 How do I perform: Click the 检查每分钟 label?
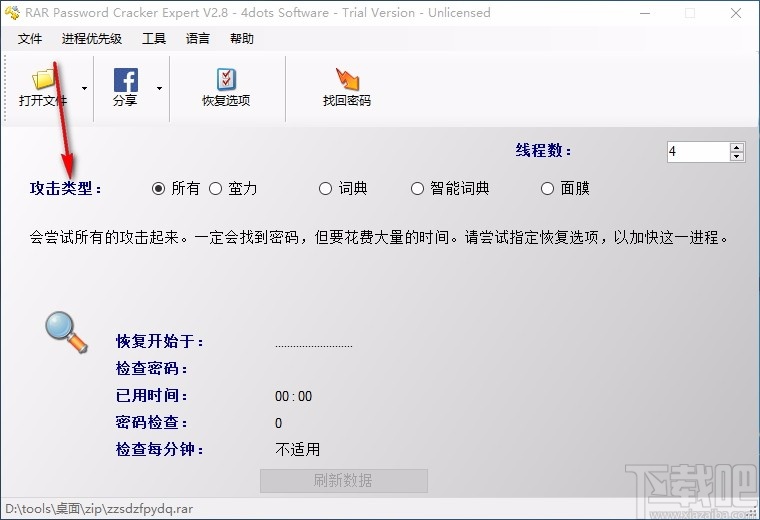(160, 449)
